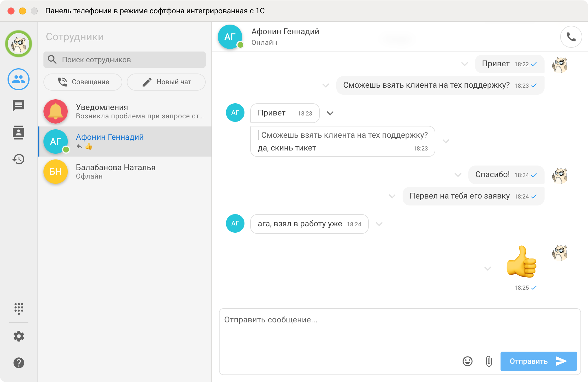The height and width of the screenshot is (382, 588).
Task: Focus the Поиск сотрудников search field
Action: (125, 60)
